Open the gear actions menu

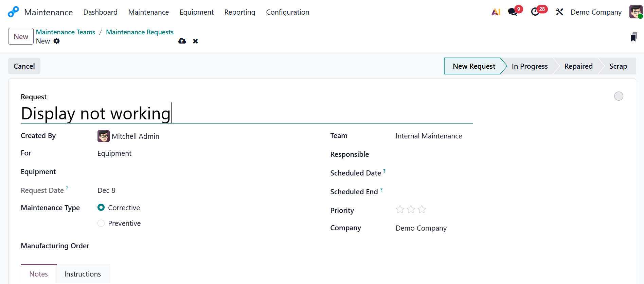click(57, 41)
